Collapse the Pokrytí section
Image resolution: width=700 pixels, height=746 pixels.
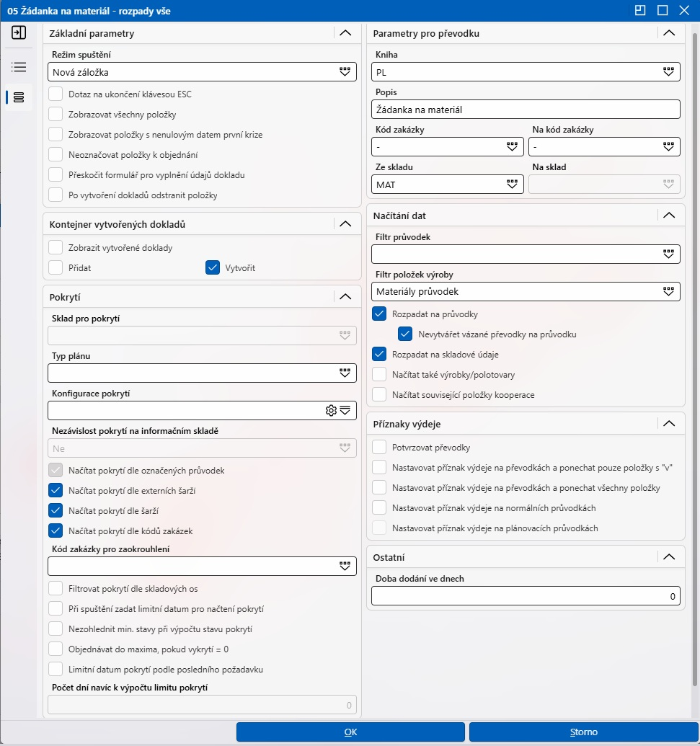click(x=345, y=296)
